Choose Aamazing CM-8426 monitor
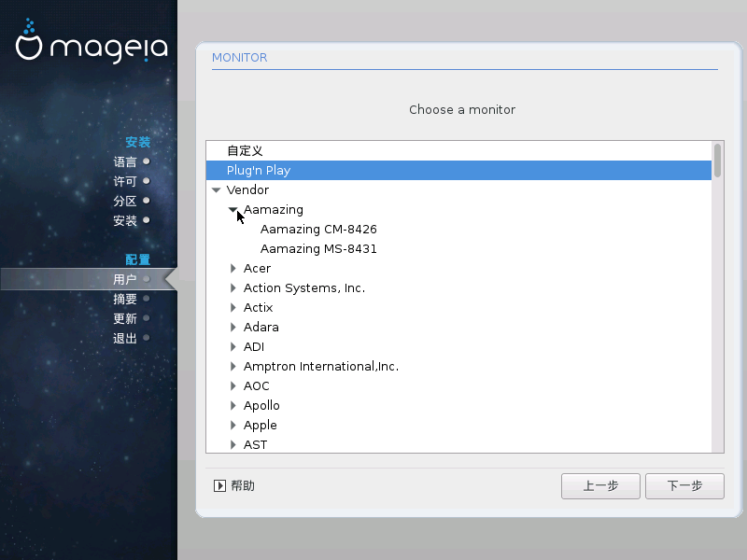 point(318,229)
